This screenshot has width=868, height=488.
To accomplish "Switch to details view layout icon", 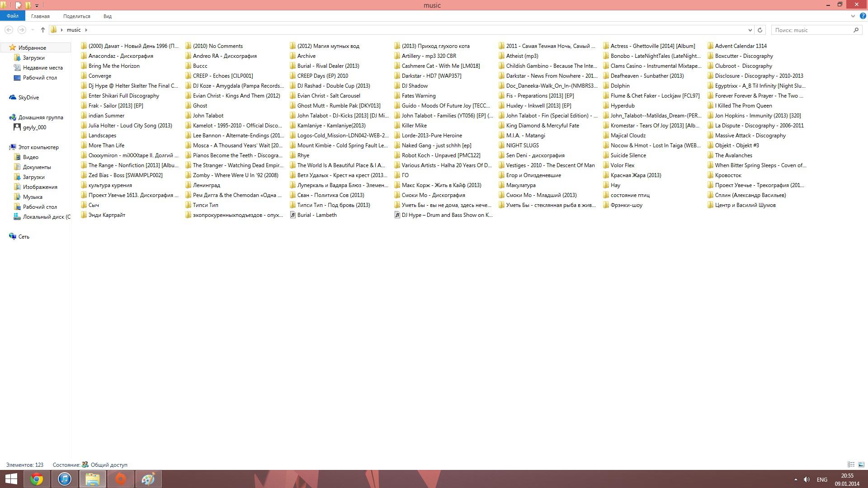I will (851, 465).
